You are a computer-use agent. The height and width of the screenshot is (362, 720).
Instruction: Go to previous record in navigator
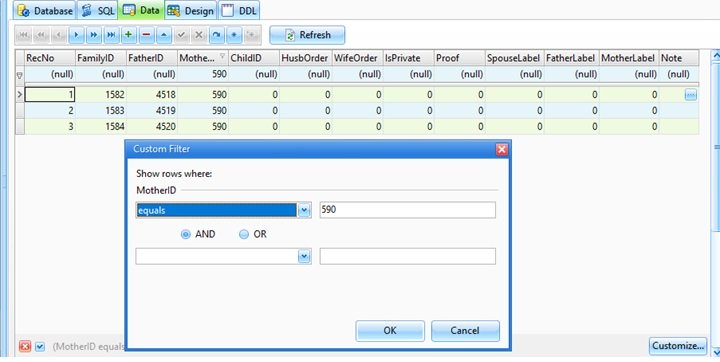click(59, 35)
